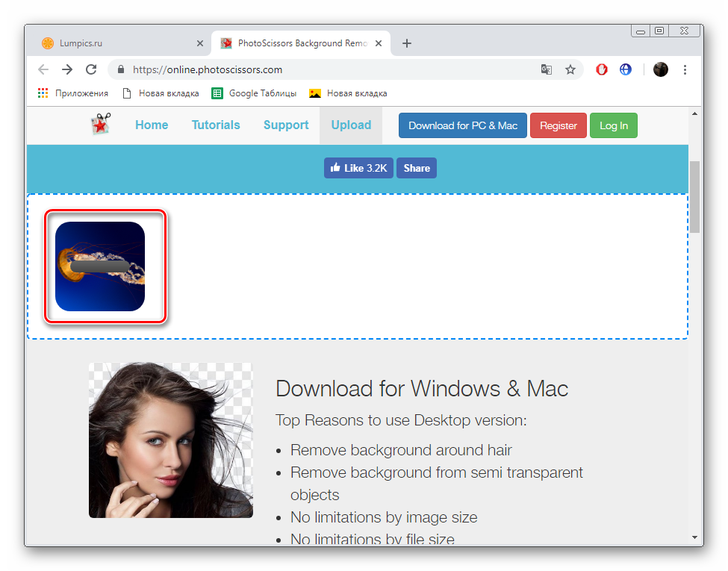The width and height of the screenshot is (728, 571).
Task: Click the Download for Windows & Mac heading
Action: (x=422, y=389)
